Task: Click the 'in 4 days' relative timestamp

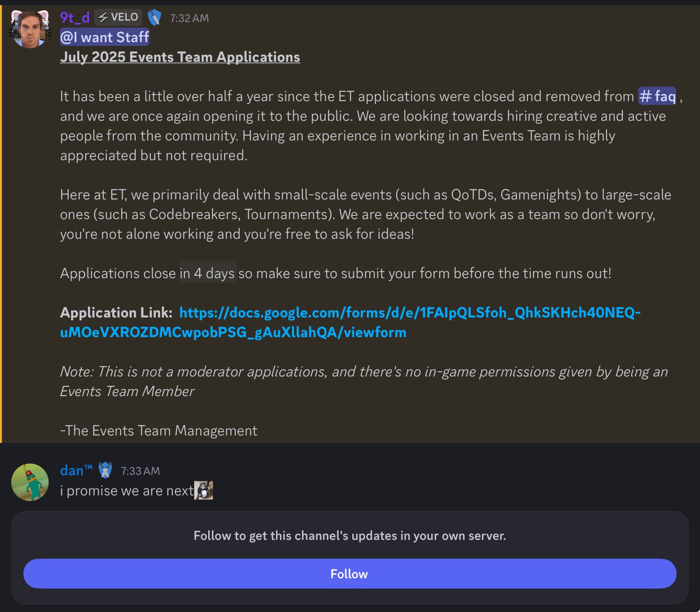Action: pos(208,273)
